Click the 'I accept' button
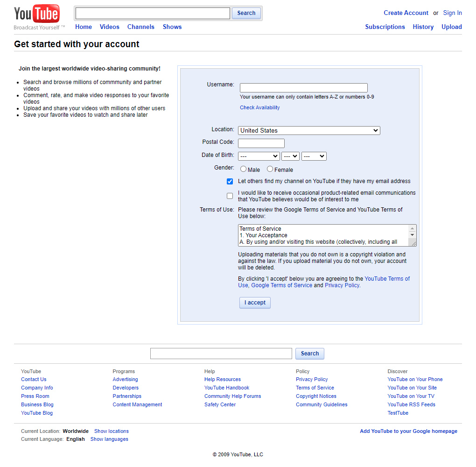 click(x=255, y=303)
